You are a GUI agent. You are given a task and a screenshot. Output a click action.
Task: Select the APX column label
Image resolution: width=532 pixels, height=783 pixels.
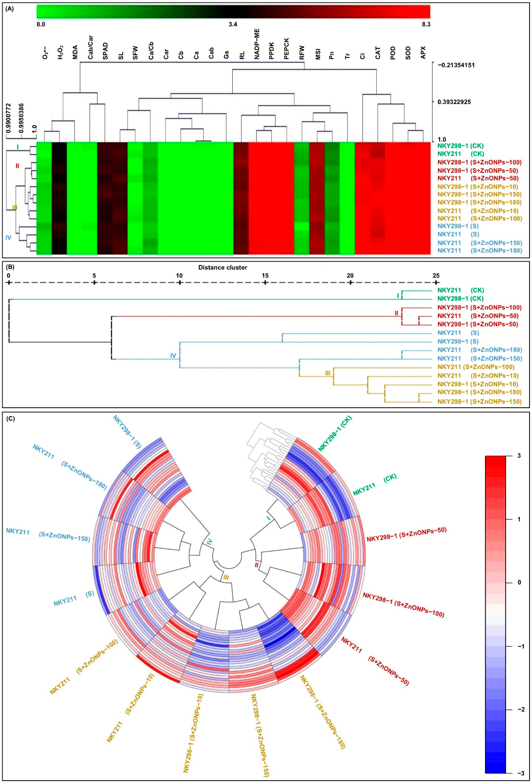pyautogui.click(x=423, y=52)
